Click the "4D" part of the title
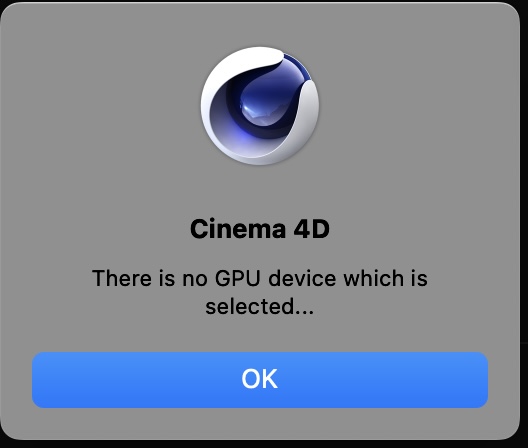The height and width of the screenshot is (448, 528). [x=311, y=229]
